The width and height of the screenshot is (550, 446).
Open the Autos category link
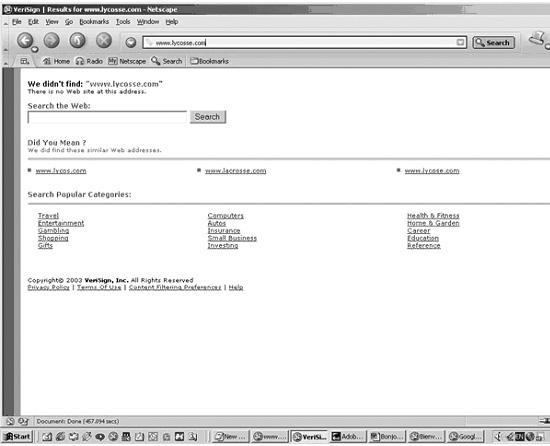tap(217, 223)
